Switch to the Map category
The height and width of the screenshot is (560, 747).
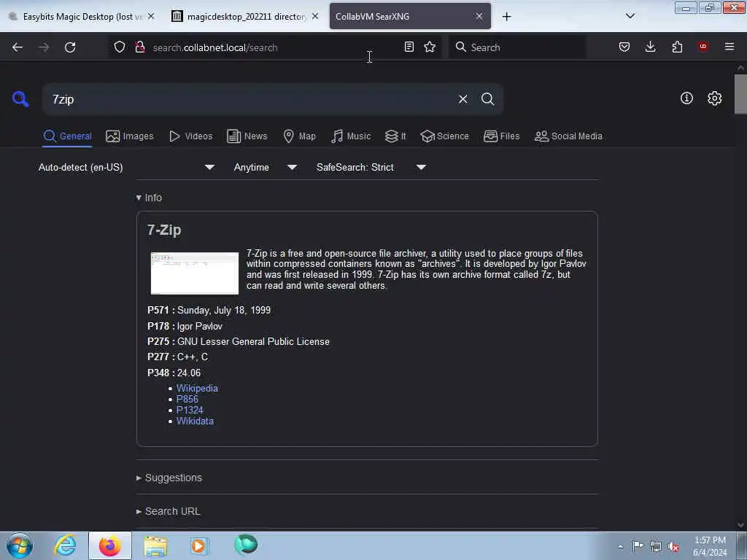pyautogui.click(x=300, y=136)
